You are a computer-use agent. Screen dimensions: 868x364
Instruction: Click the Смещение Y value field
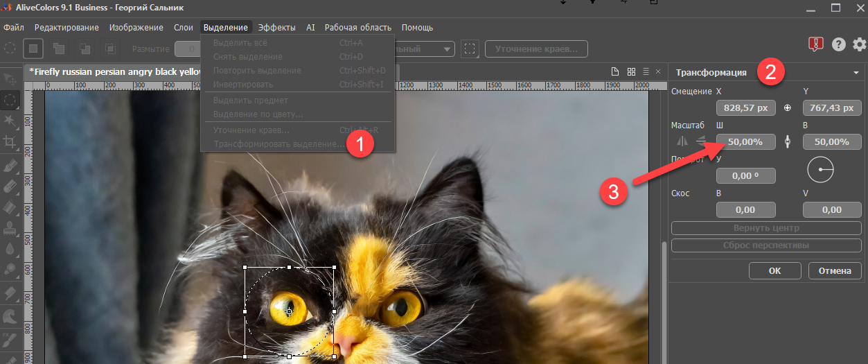[832, 107]
